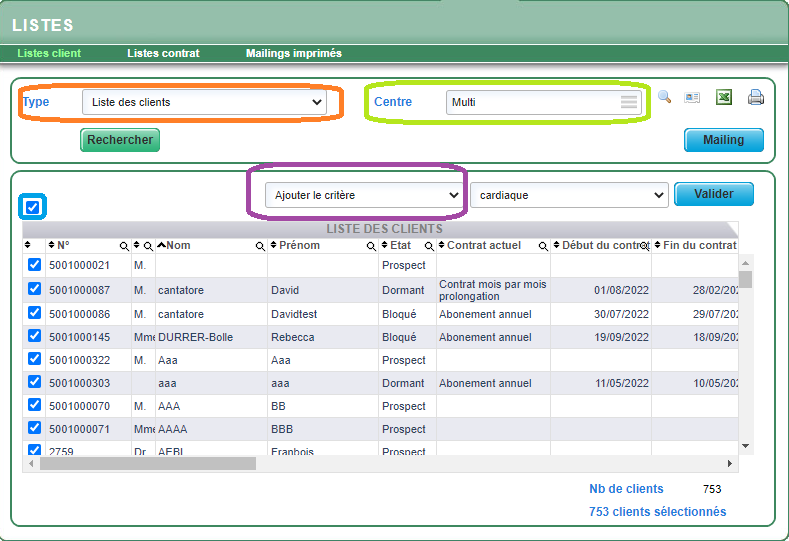Click search icon in Etat column header
Image resolution: width=789 pixels, height=541 pixels.
pos(428,246)
